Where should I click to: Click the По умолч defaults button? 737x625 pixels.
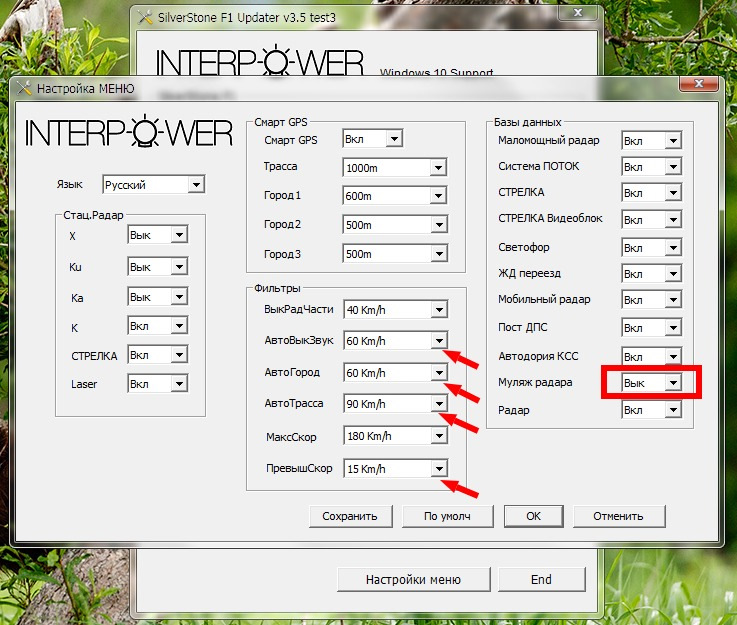coord(447,516)
